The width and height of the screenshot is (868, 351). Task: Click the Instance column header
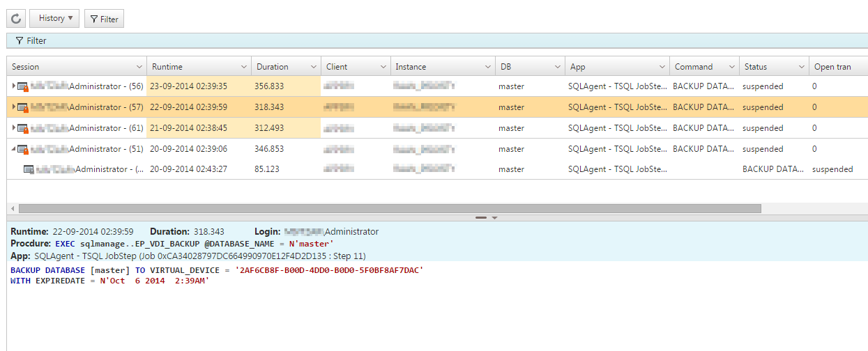point(411,67)
